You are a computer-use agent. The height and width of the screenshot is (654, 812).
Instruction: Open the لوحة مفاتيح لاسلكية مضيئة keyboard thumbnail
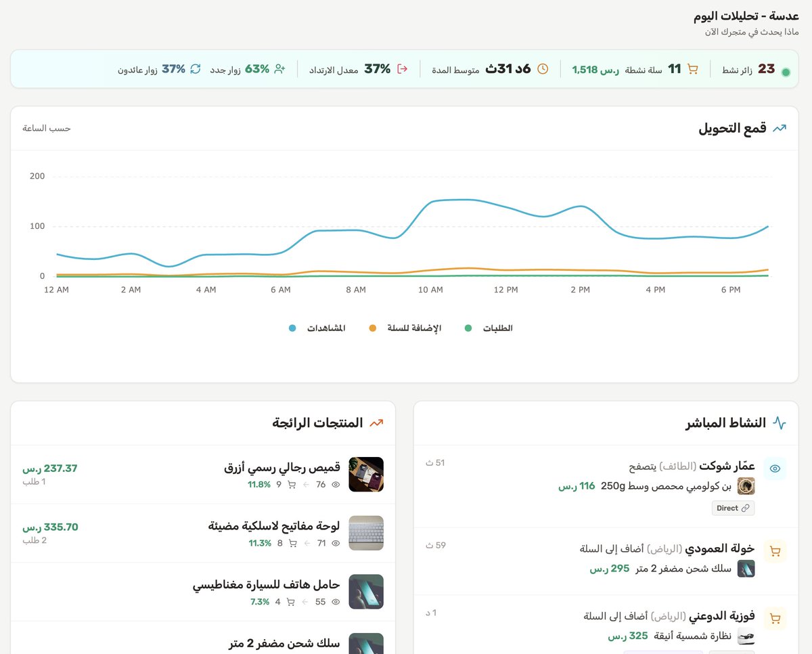(366, 533)
